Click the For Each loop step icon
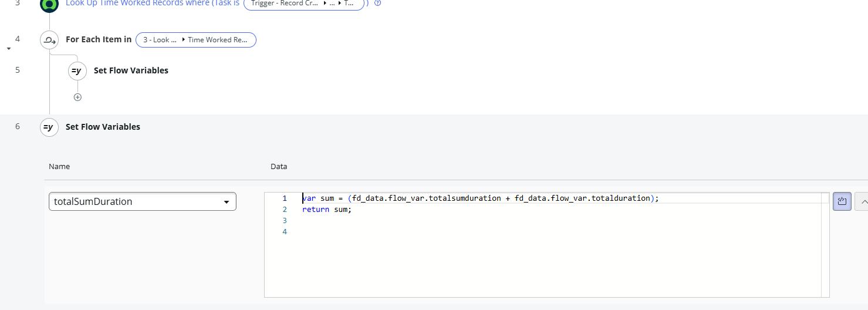Image resolution: width=868 pixels, height=310 pixels. pos(49,40)
